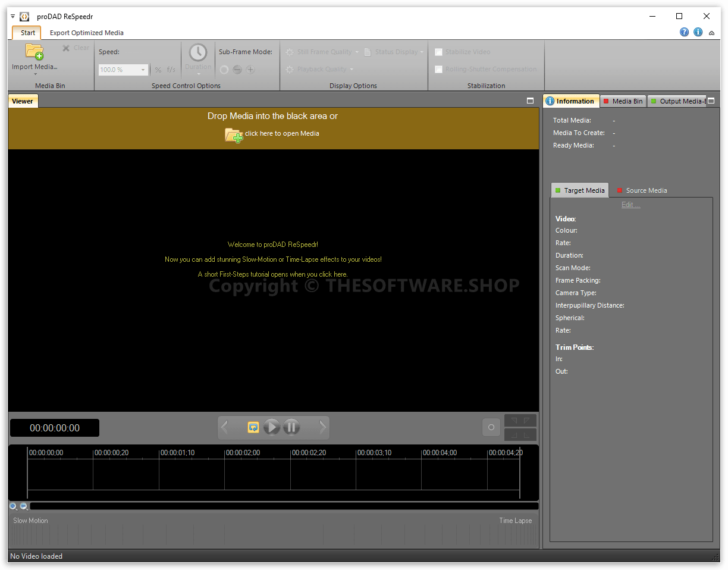Screen dimensions: 728x570
Task: Click the 00:00:00:00 timecode display
Action: (x=55, y=428)
